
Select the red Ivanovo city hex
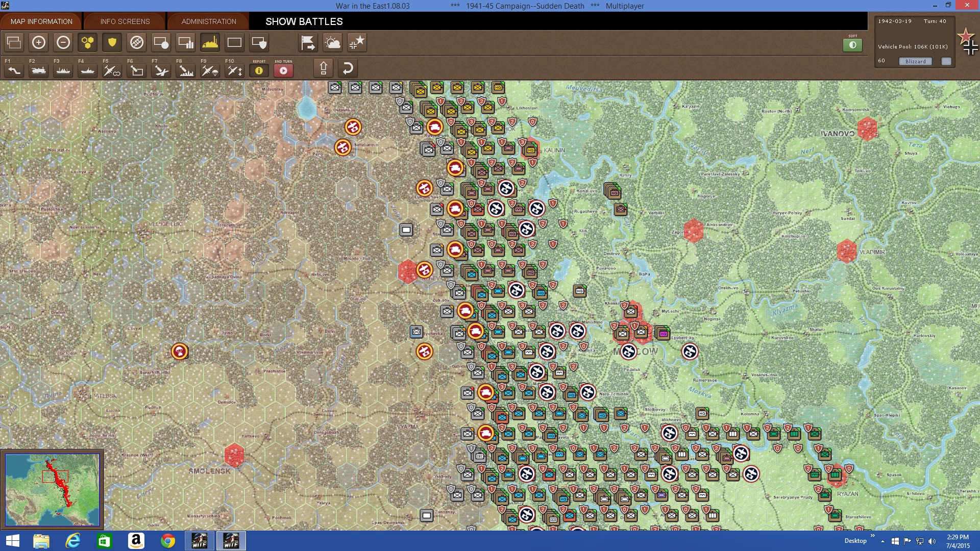coord(867,128)
